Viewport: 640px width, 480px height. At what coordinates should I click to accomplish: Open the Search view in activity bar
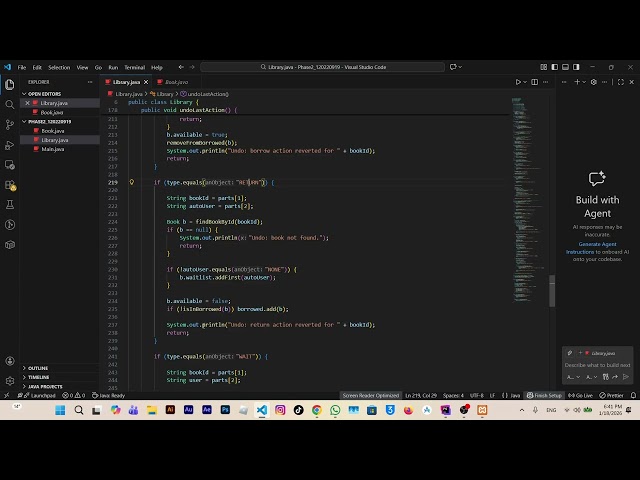[x=10, y=104]
